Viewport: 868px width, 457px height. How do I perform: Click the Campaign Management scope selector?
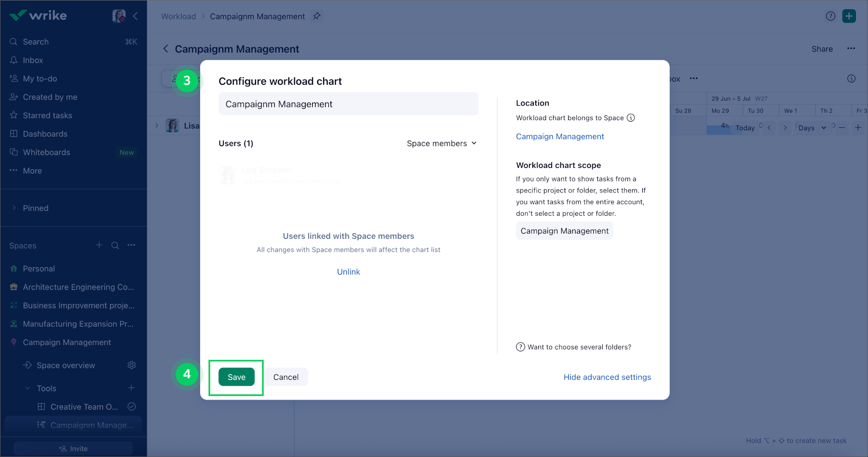pyautogui.click(x=565, y=231)
